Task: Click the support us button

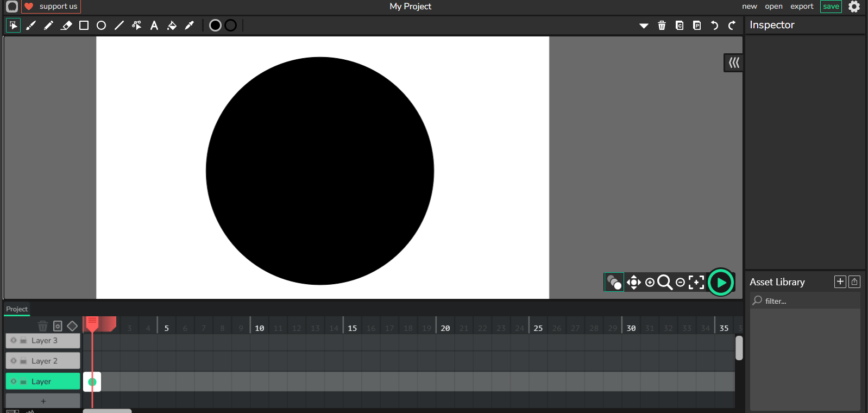Action: pos(51,7)
